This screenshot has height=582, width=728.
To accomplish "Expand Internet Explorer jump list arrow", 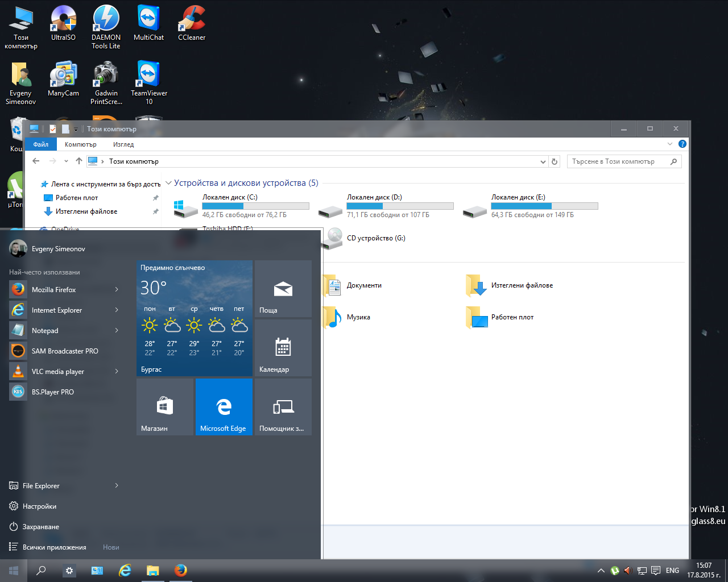I will click(x=117, y=310).
